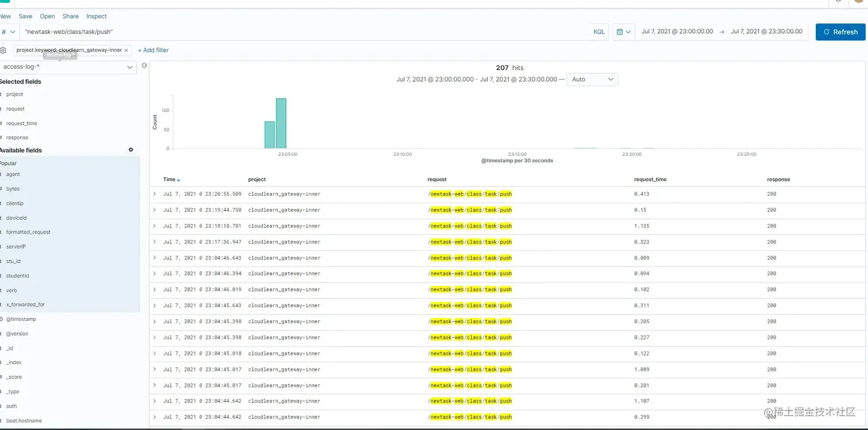Expand the row at 23:19:44.730

tap(154, 210)
